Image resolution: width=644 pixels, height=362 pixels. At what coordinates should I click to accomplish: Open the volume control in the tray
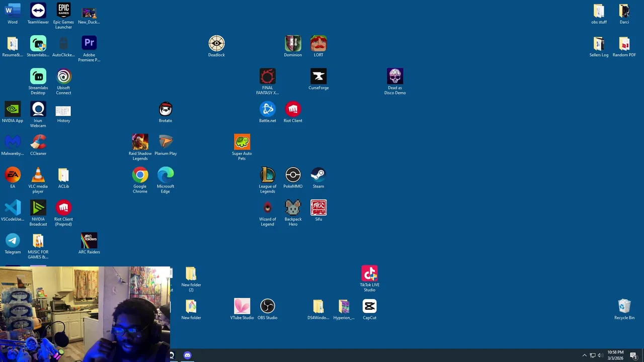(600, 355)
